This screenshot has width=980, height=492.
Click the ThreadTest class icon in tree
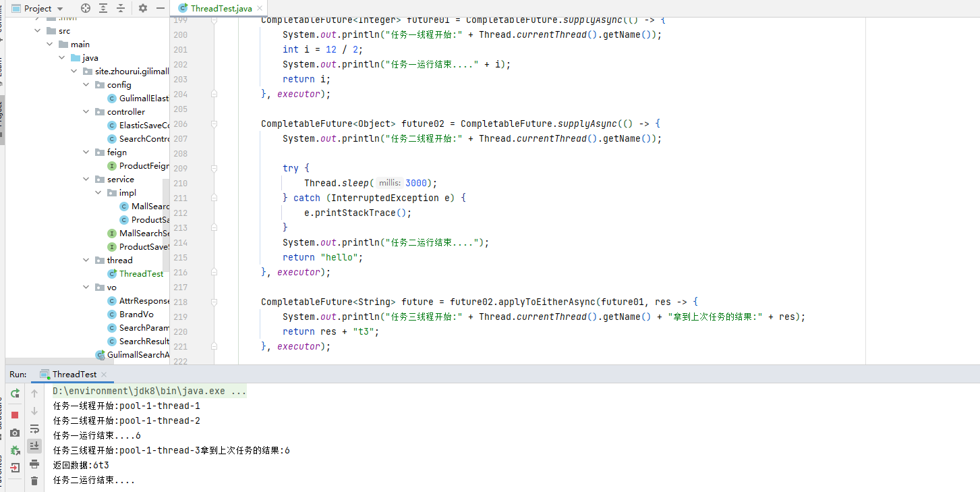point(113,273)
